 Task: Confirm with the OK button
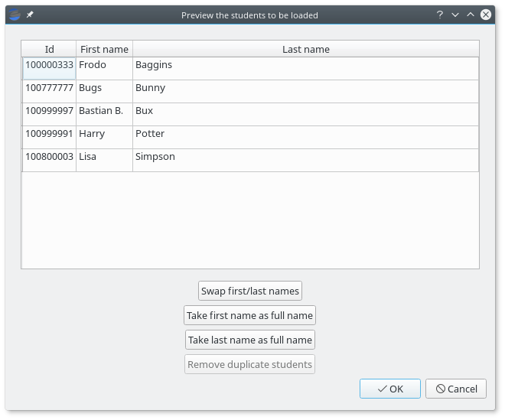[390, 389]
